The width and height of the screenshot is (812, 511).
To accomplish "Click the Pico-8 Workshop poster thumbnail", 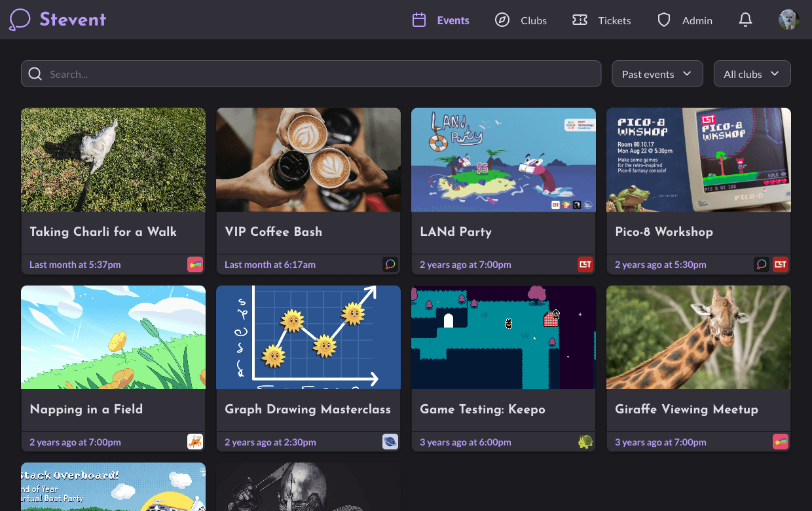I will click(x=699, y=160).
